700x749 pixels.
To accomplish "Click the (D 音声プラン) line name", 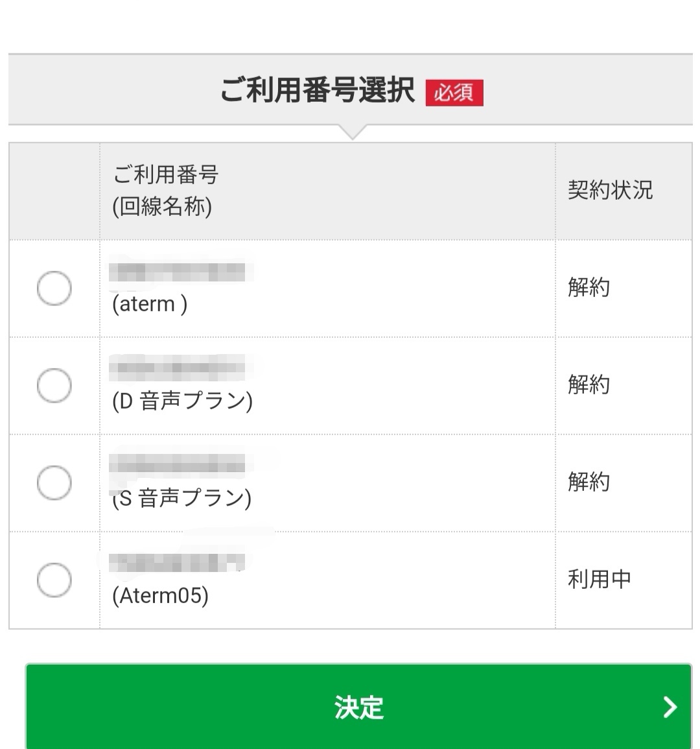I will click(182, 401).
